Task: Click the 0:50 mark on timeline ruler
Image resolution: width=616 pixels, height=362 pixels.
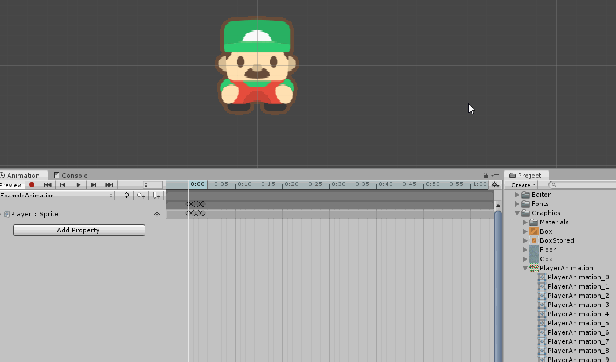Action: point(433,184)
